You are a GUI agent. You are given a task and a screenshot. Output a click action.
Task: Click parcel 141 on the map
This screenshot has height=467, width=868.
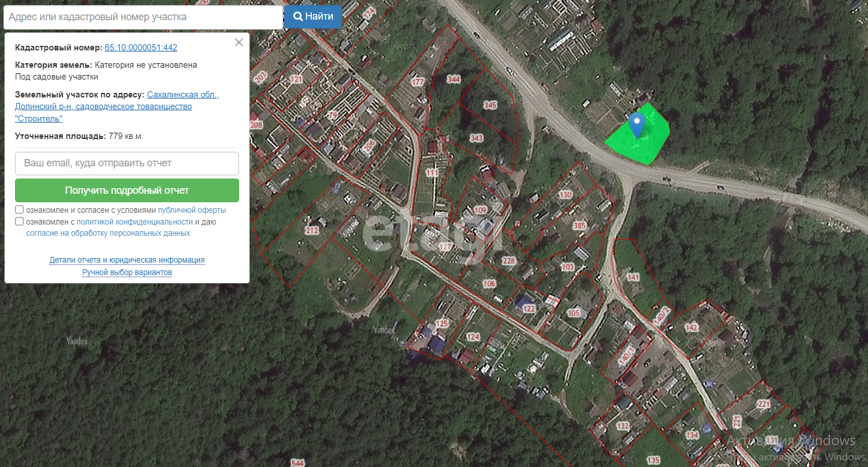click(633, 277)
